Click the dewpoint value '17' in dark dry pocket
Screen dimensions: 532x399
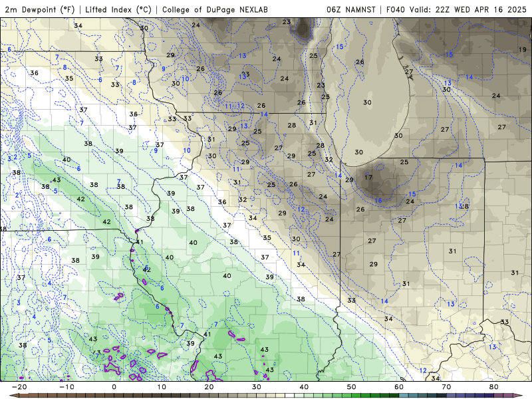368,177
